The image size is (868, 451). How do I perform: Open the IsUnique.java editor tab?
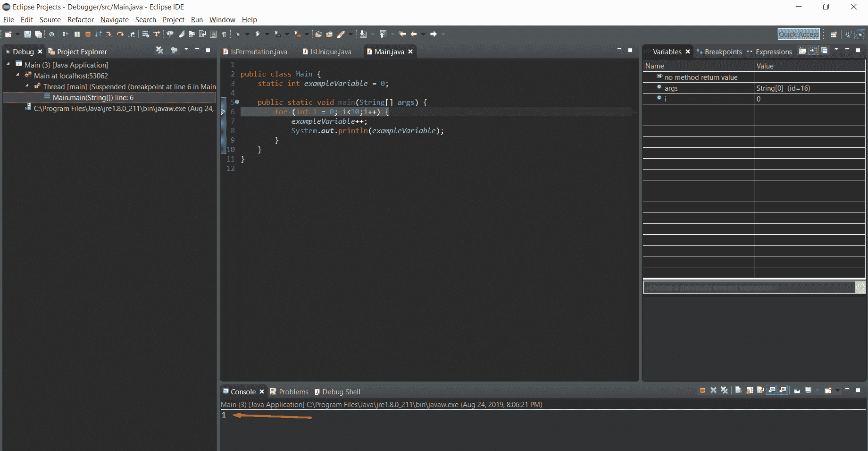tap(330, 51)
